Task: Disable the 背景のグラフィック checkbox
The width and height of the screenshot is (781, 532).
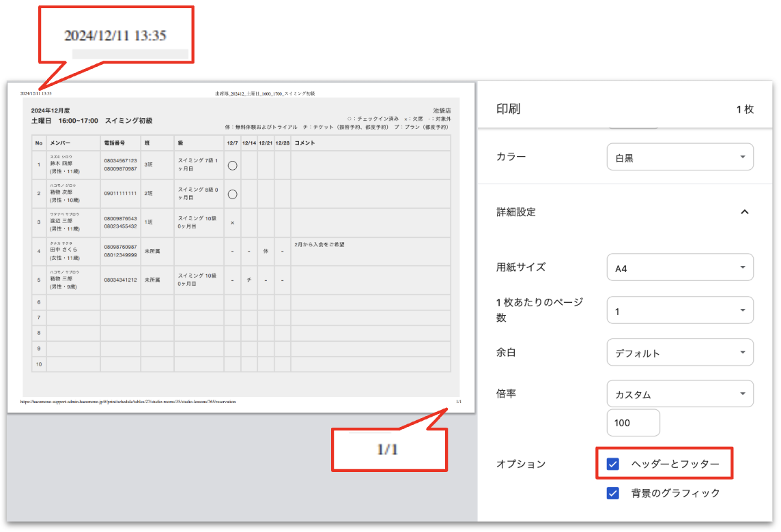Action: tap(613, 493)
